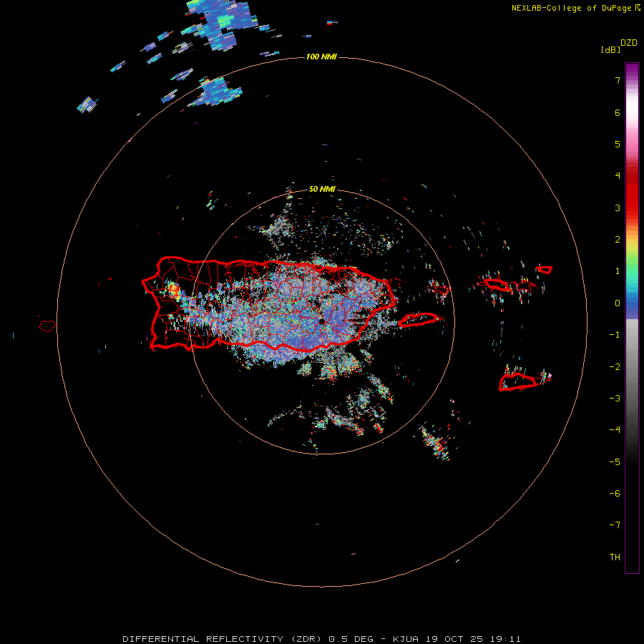644x644 pixels.
Task: Select the -1 value on the color scale
Action: (x=615, y=335)
